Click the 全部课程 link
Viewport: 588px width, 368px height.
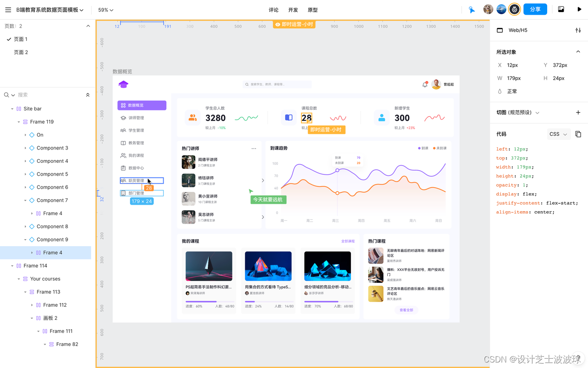[348, 241]
